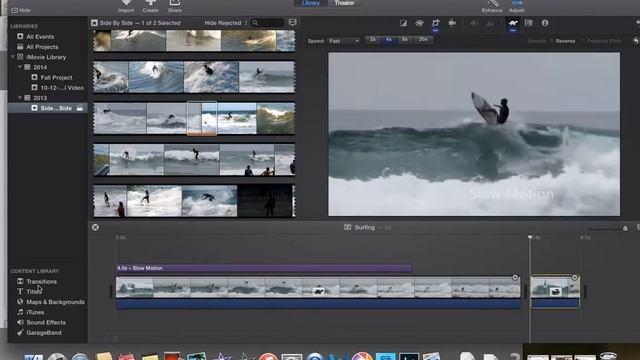640x360 pixels.
Task: Set speed to 20x
Action: coord(423,40)
